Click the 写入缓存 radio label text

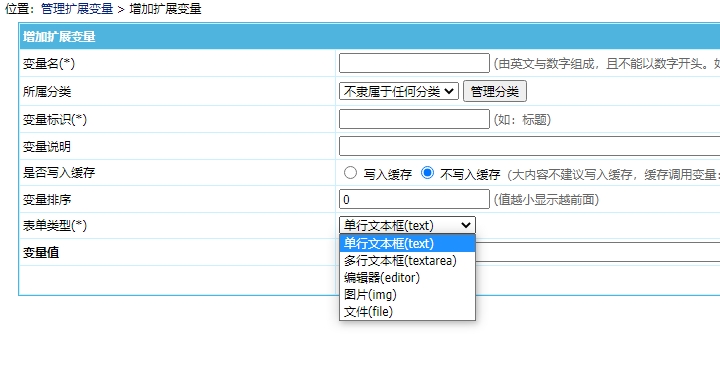point(388,174)
